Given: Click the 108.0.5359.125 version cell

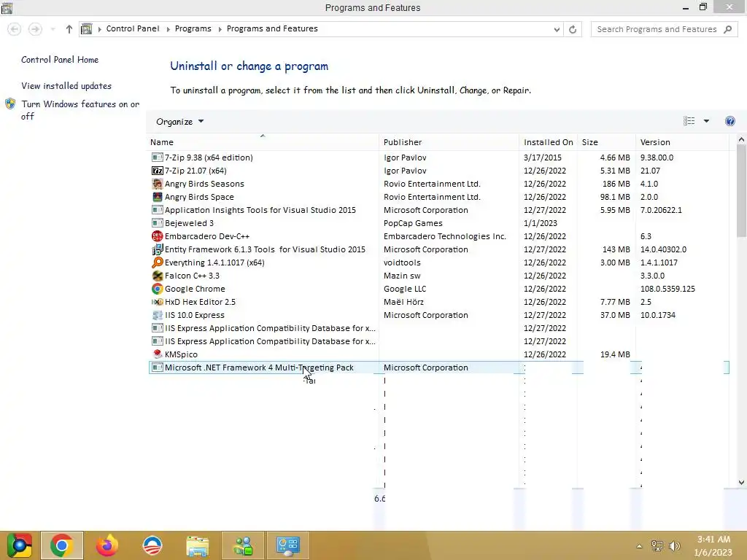Looking at the screenshot, I should tap(667, 289).
